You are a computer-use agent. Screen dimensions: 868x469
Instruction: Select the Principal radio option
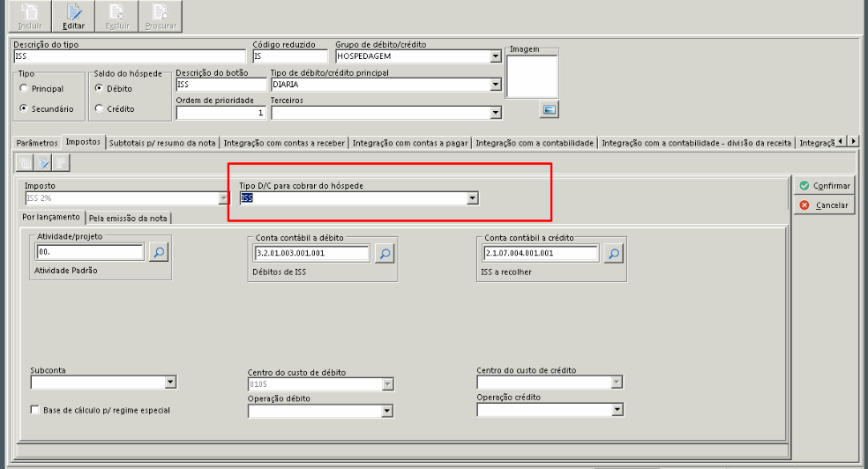[24, 88]
